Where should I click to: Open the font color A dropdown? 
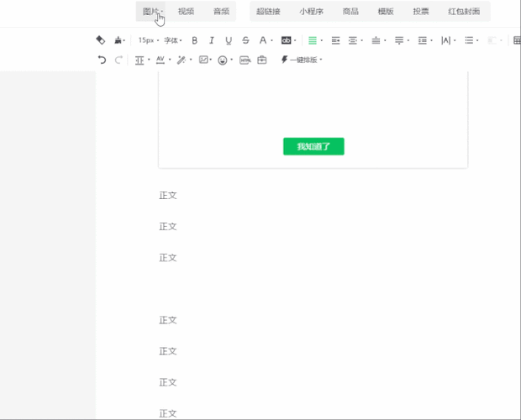tap(266, 40)
